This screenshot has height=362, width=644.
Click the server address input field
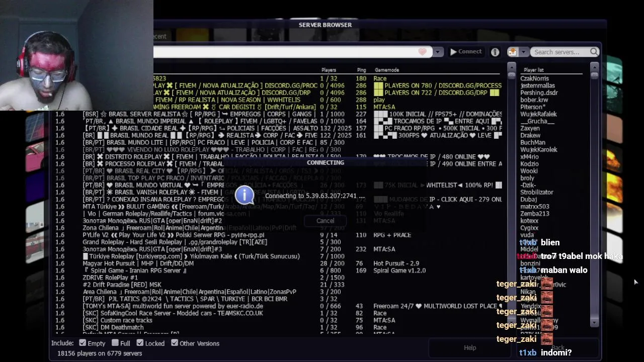pyautogui.click(x=292, y=52)
